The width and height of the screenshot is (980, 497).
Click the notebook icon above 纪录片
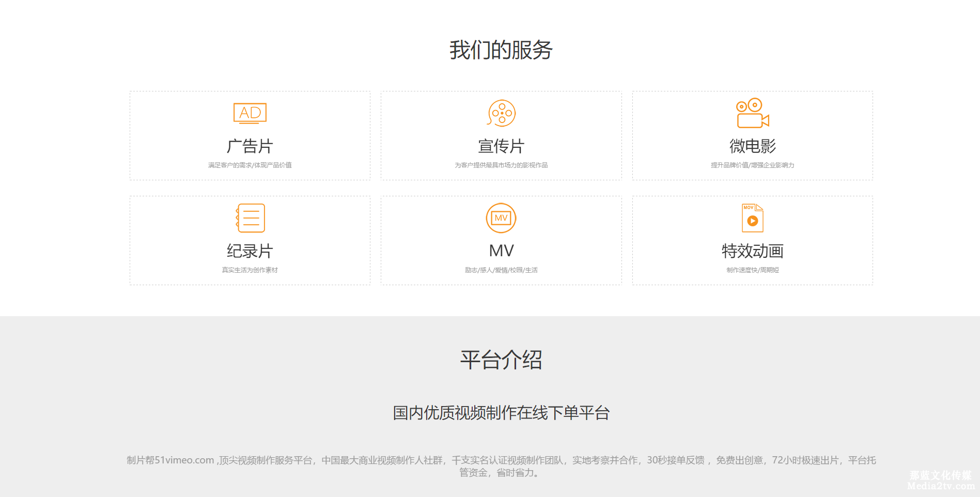point(250,218)
